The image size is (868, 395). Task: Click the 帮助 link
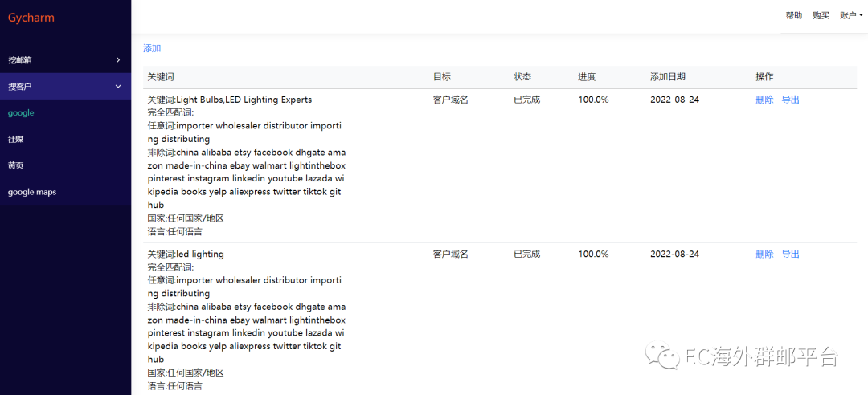[x=793, y=15]
